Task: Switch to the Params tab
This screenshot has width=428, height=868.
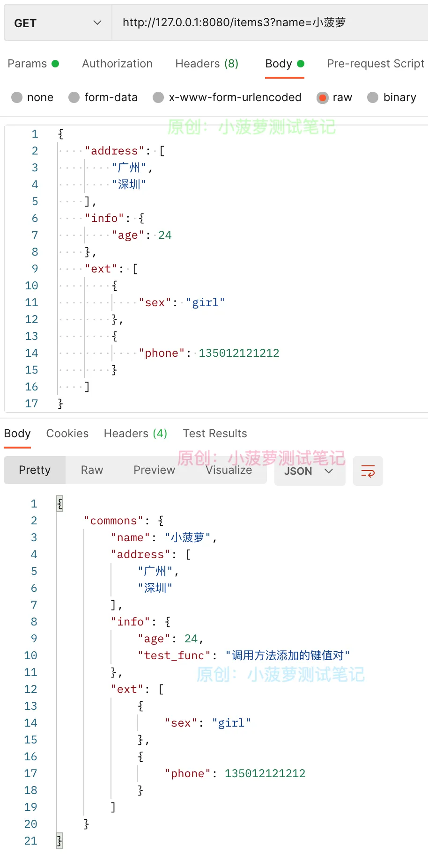Action: [33, 64]
